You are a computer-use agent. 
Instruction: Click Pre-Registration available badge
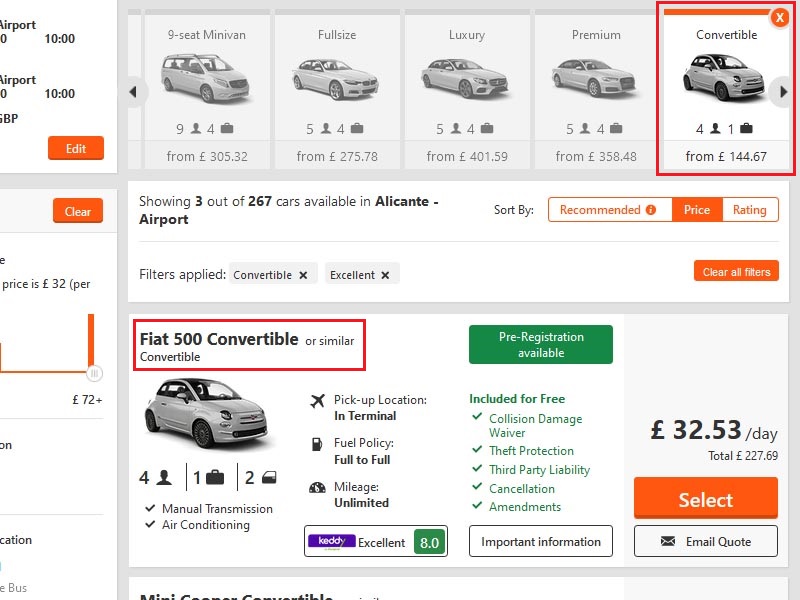click(x=541, y=344)
